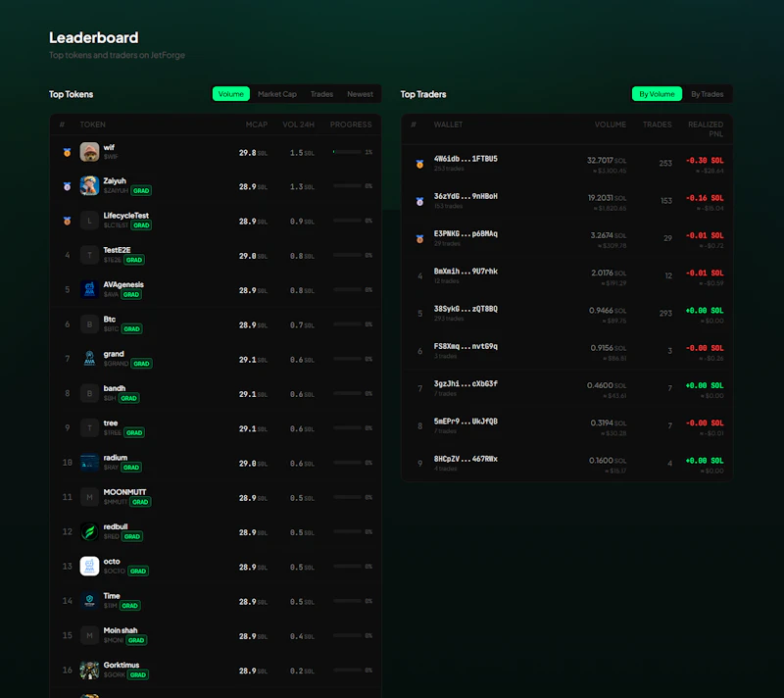Click the Top Tokens section title

pyautogui.click(x=71, y=94)
